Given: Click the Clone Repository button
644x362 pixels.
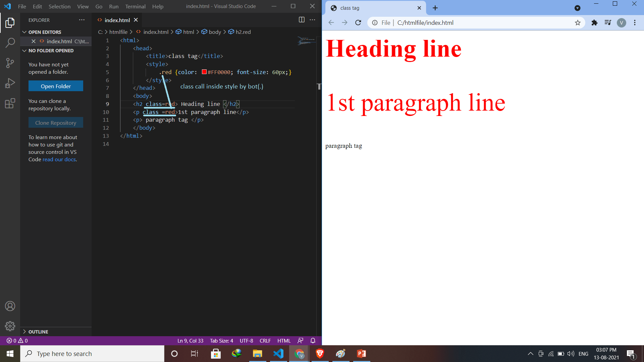Looking at the screenshot, I should coord(56,122).
